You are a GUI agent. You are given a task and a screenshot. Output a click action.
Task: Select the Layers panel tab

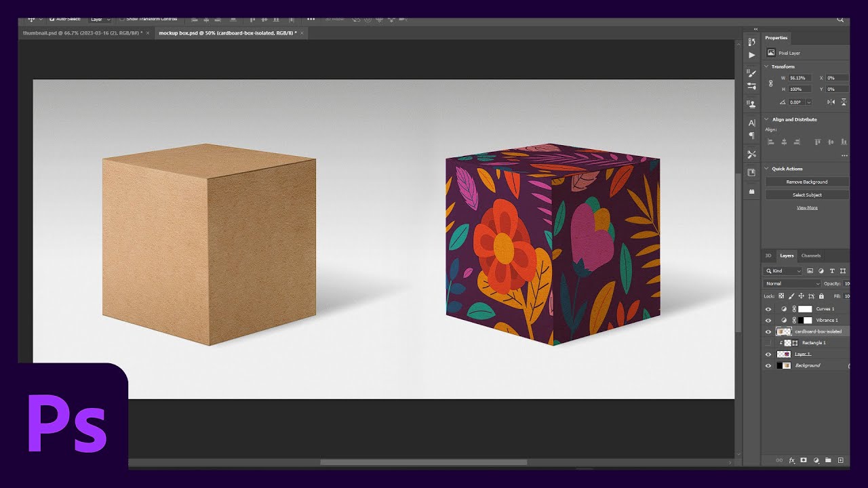click(787, 256)
